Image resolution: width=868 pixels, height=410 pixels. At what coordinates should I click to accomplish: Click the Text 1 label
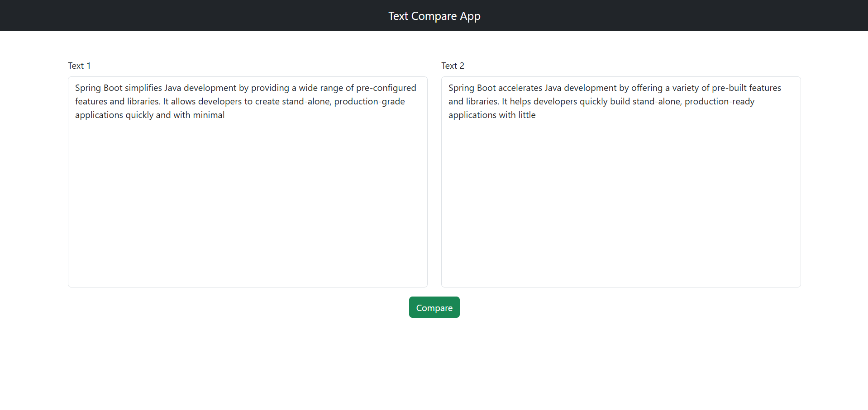coord(79,66)
